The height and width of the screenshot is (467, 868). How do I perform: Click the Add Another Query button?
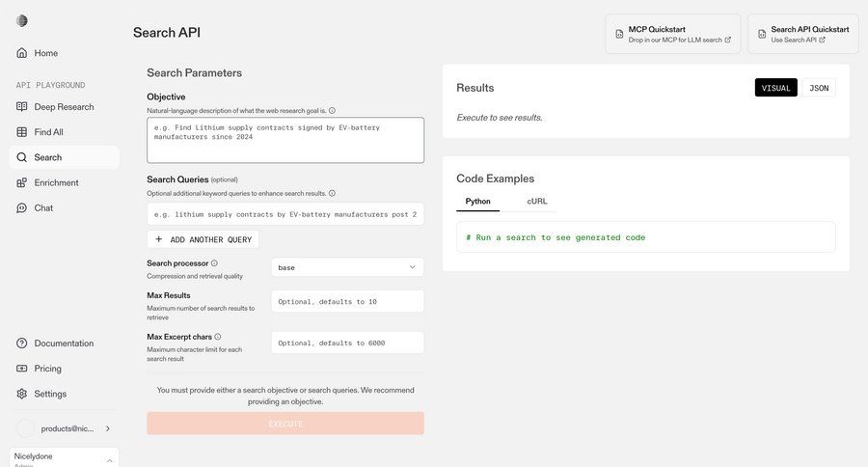click(203, 239)
